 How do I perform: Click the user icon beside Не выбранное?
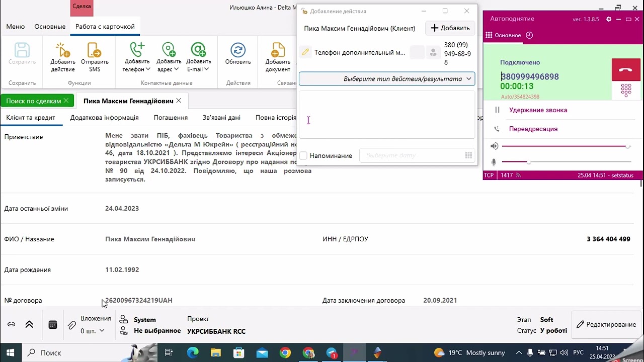click(x=123, y=331)
